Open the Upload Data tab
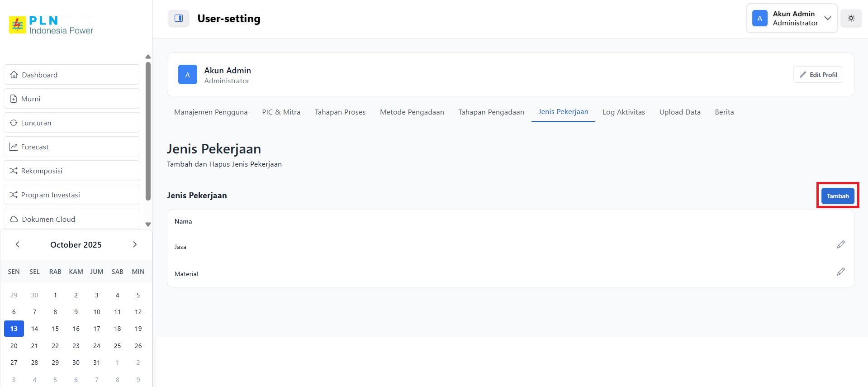 pos(679,112)
